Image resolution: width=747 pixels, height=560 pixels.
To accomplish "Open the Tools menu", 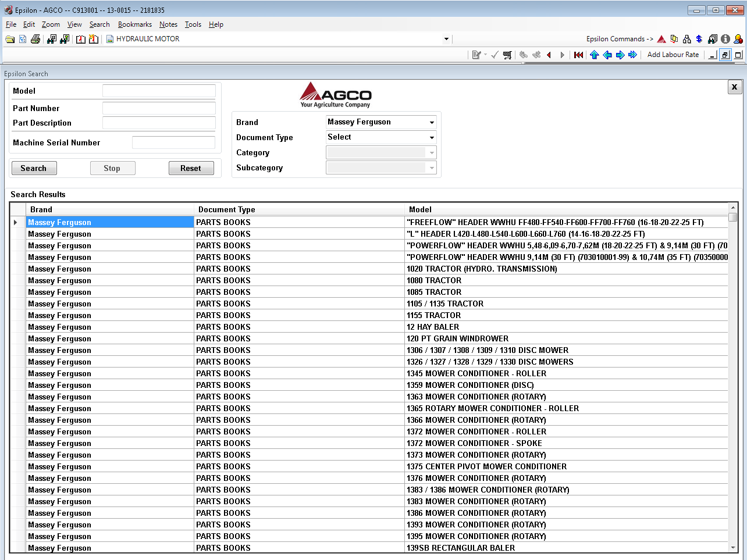I will (193, 24).
